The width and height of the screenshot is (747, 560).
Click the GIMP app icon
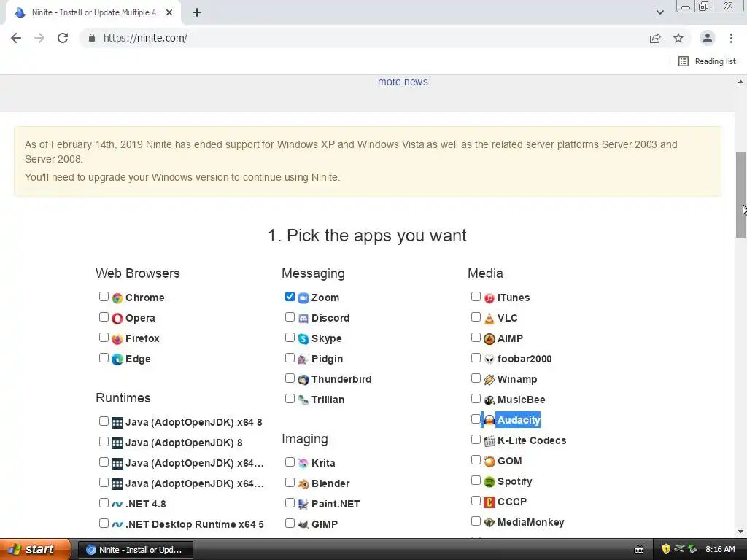(x=303, y=525)
